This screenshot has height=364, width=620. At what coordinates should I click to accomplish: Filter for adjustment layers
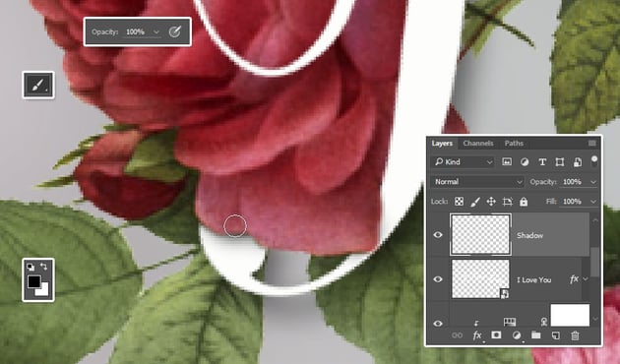[525, 162]
